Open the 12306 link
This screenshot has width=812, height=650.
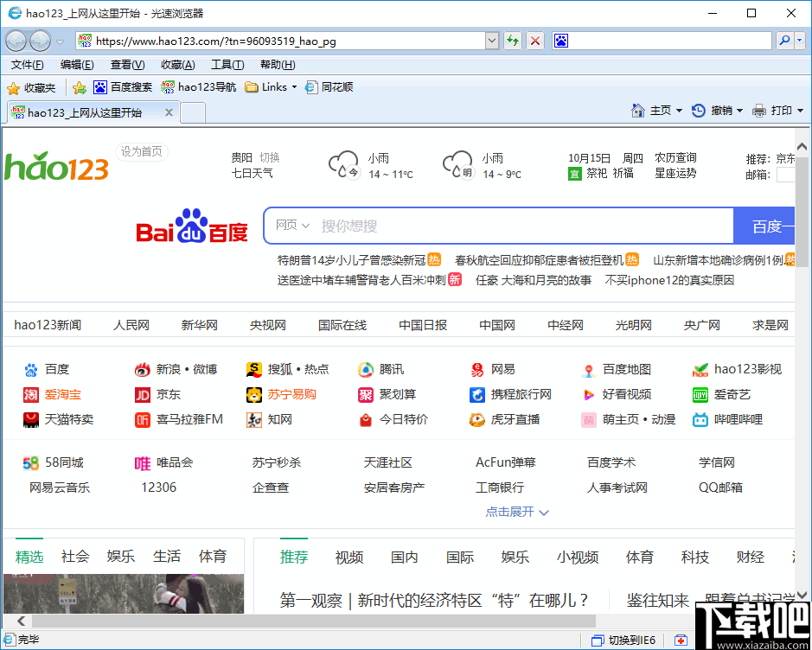coord(158,487)
